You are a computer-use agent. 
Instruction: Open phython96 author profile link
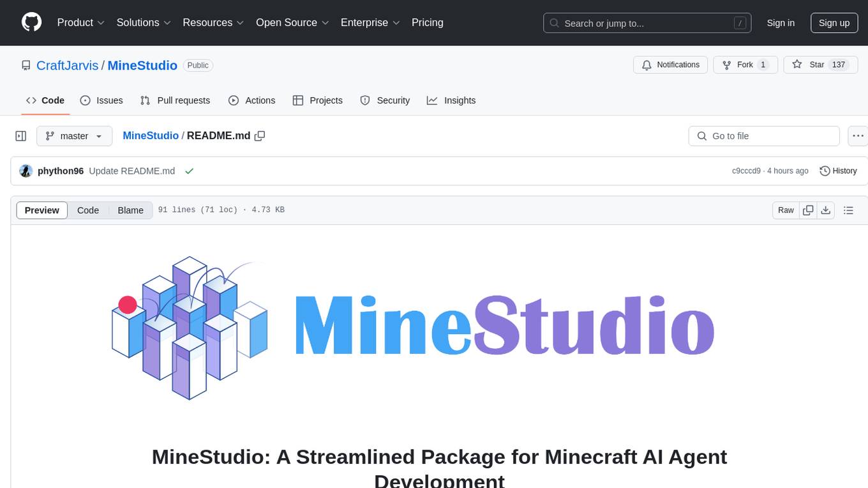(x=61, y=171)
